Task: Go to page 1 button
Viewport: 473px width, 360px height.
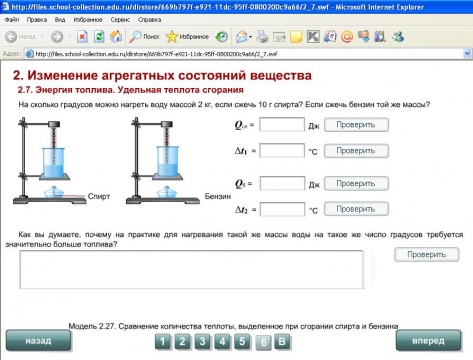Action: click(163, 342)
